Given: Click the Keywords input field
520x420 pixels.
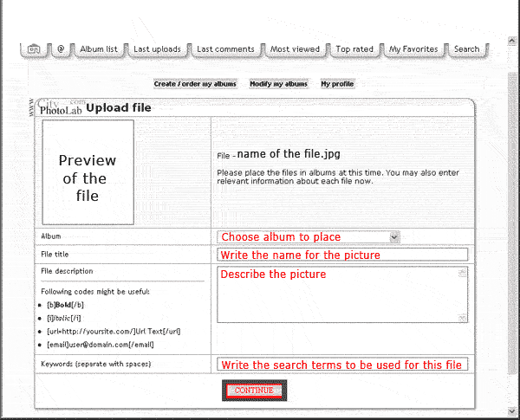Looking at the screenshot, I should (342, 364).
